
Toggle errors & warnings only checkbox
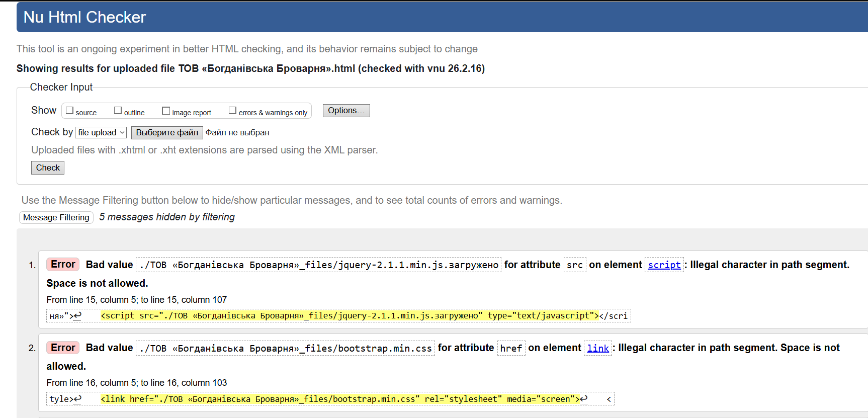[x=232, y=111]
